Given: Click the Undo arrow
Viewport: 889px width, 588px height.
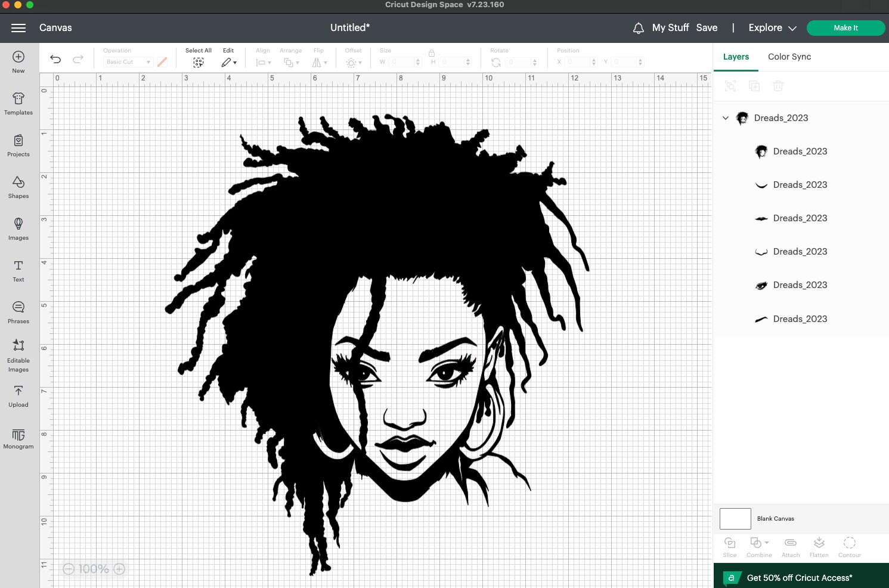Looking at the screenshot, I should pyautogui.click(x=55, y=59).
